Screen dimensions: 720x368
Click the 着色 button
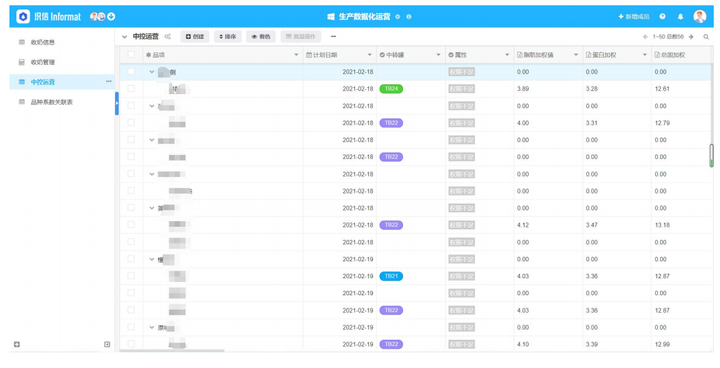tap(261, 37)
